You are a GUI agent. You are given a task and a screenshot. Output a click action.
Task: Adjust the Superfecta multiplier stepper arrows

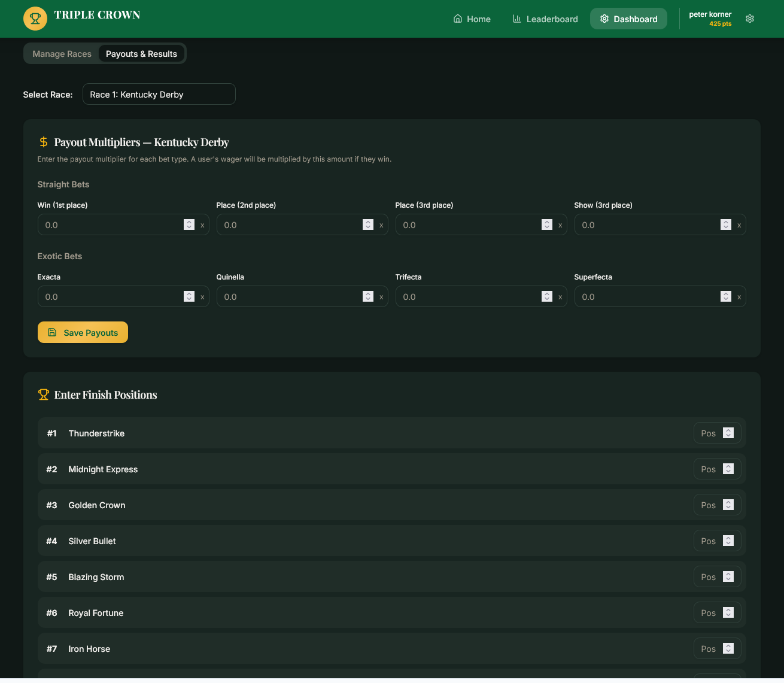(726, 296)
